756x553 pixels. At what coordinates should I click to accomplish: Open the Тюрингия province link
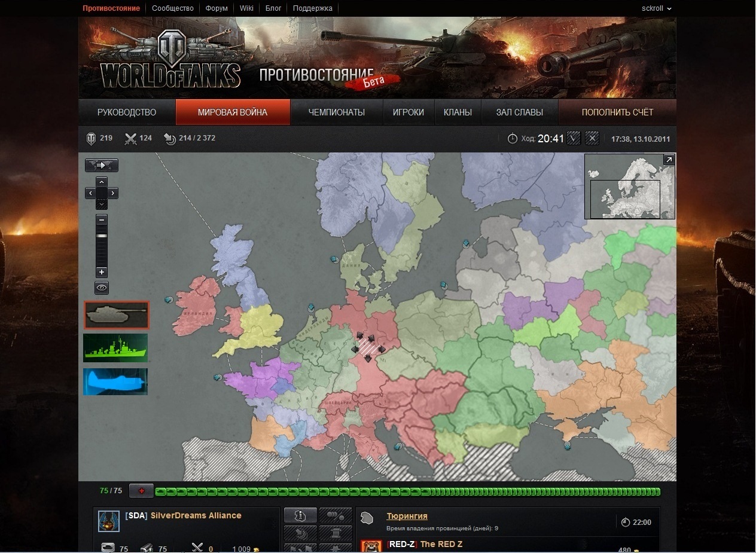[407, 516]
